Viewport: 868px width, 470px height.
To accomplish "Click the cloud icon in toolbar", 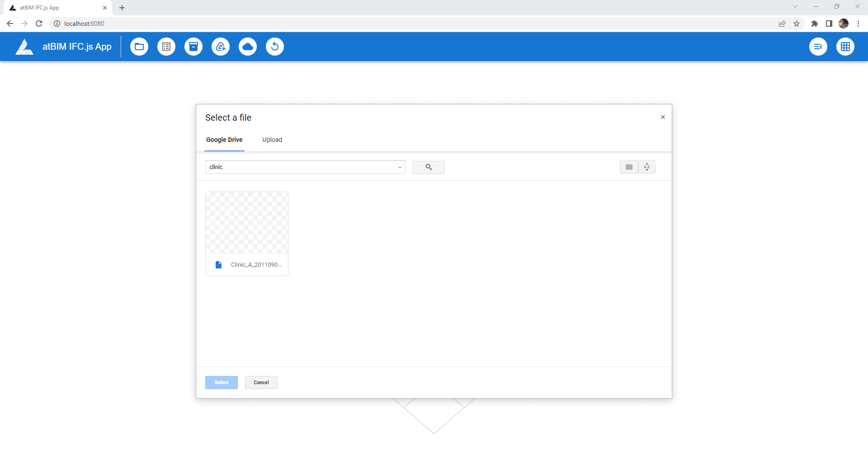I will [x=248, y=47].
